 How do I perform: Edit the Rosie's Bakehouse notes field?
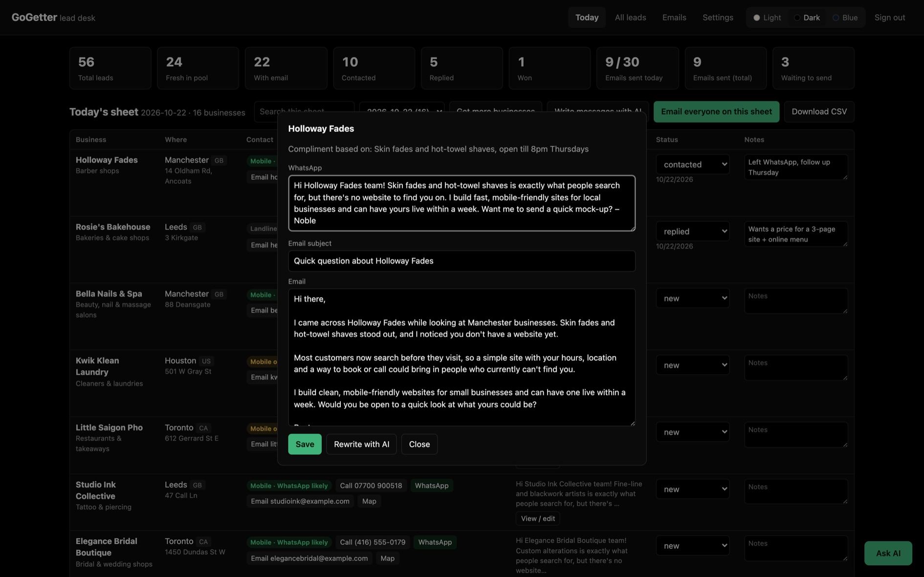(x=796, y=234)
